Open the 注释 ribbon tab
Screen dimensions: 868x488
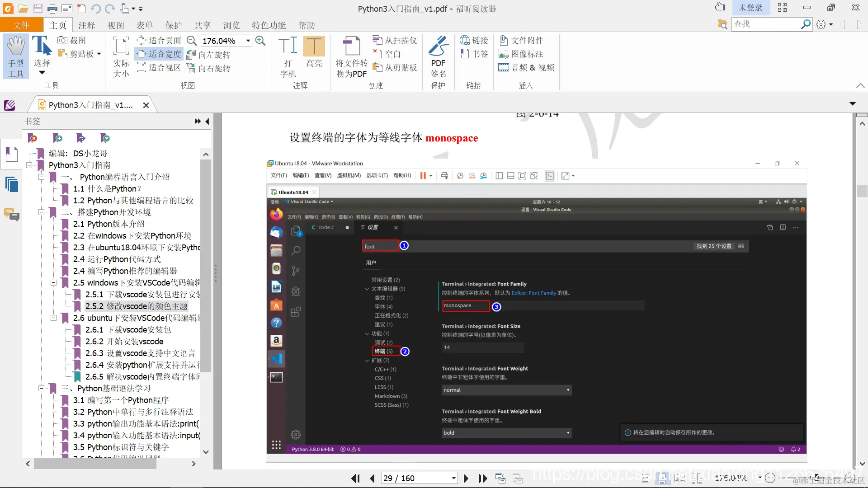pos(86,25)
